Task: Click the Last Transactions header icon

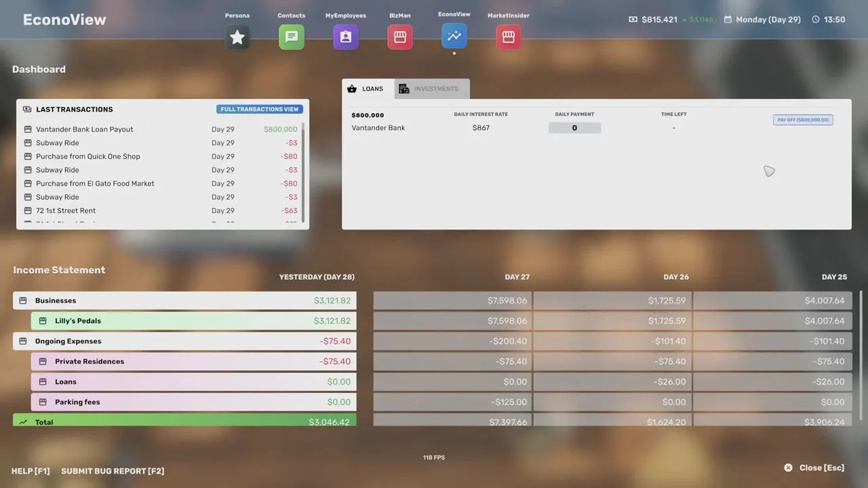Action: click(27, 109)
